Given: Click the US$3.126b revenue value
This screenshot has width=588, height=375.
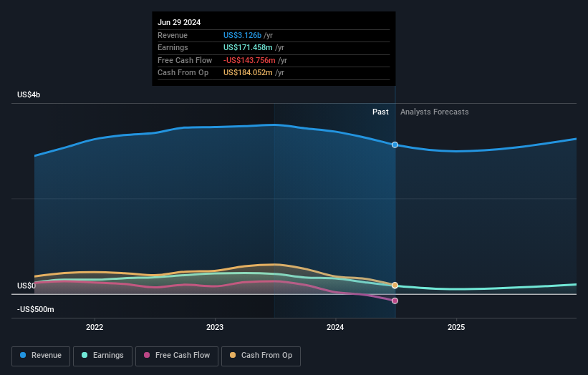Looking at the screenshot, I should pyautogui.click(x=242, y=35).
